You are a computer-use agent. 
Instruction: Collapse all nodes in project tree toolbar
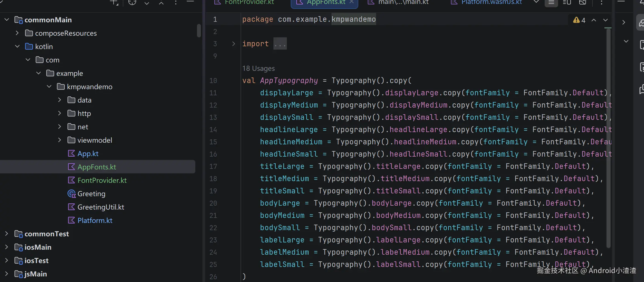(x=161, y=3)
